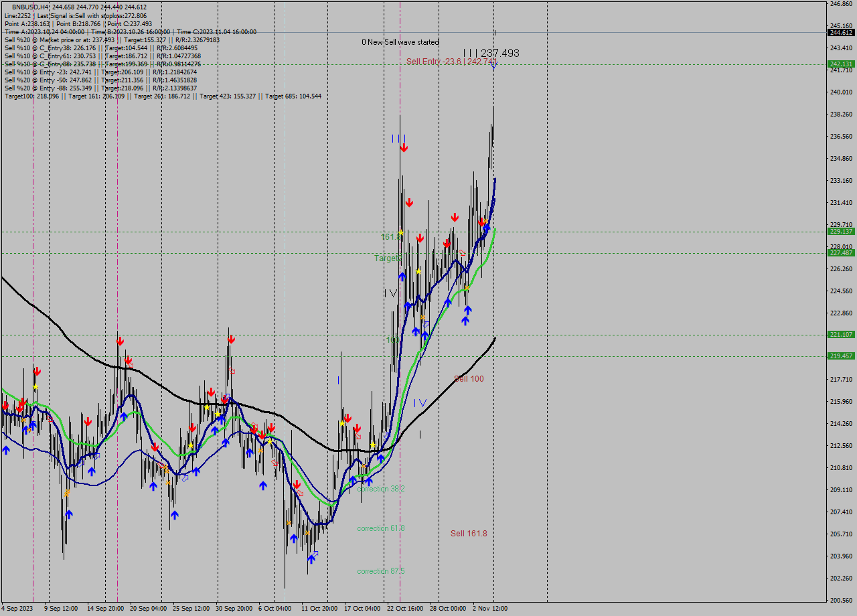
Task: Select the red sell arrow at the 237.493 peak
Action: (x=404, y=147)
